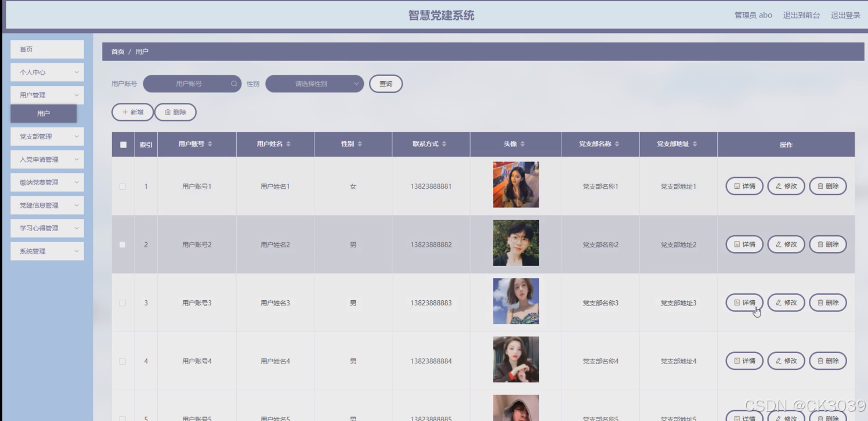Sort by 联系方式 column arrows
Screen dimensions: 868x421
[444, 144]
